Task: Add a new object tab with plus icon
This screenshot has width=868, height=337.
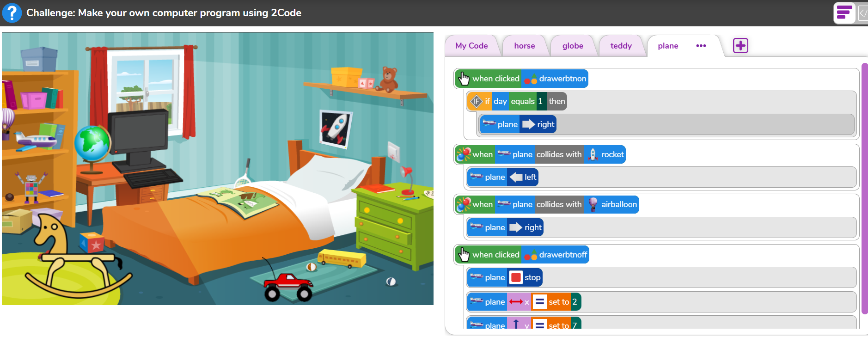Action: tap(740, 45)
